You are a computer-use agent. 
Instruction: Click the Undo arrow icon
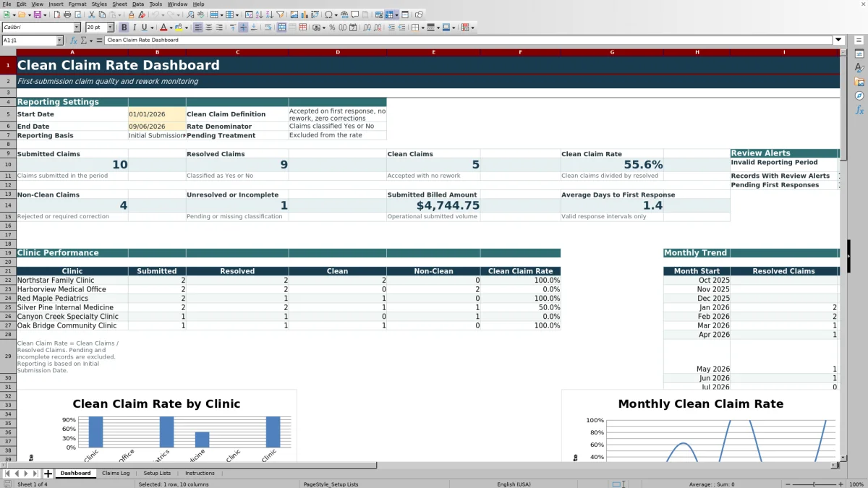click(156, 14)
